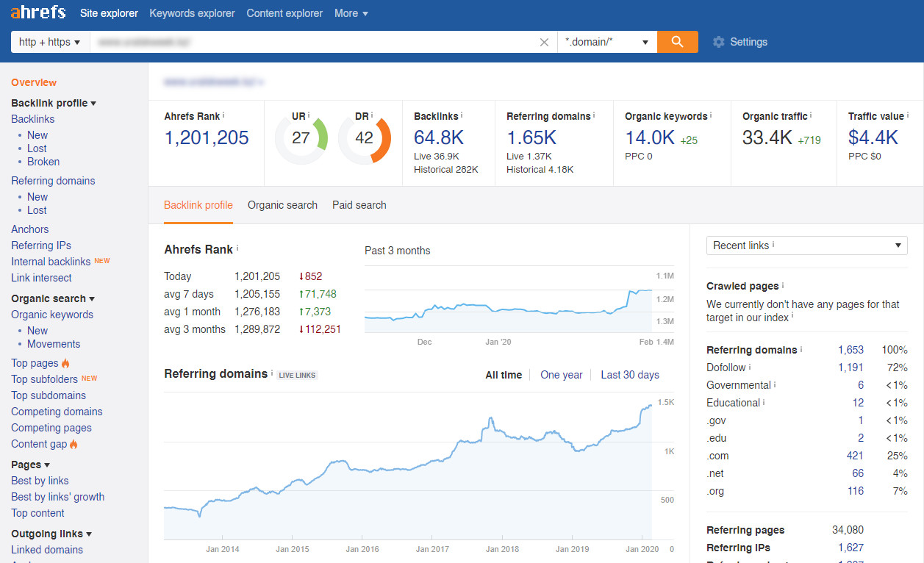Open Content gap in the sidebar
Screen dimensions: 924x563
click(39, 444)
